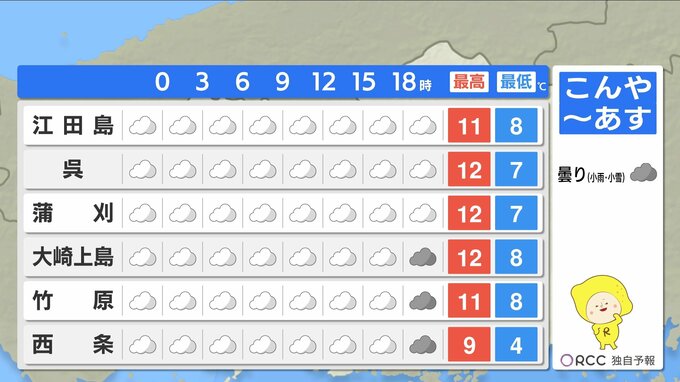Click the 独自予報 text label
The image size is (680, 382).
click(633, 360)
